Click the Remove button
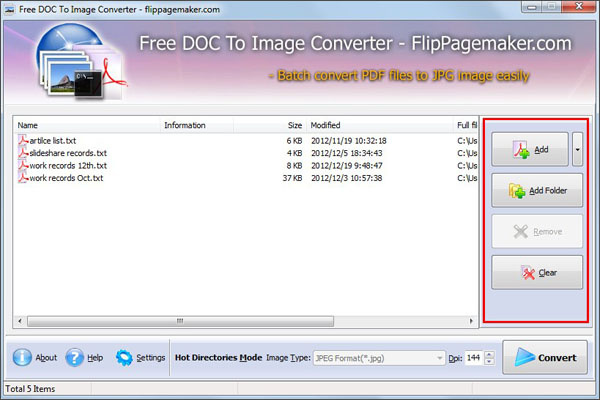Viewport: 600px width, 400px height. pos(537,231)
